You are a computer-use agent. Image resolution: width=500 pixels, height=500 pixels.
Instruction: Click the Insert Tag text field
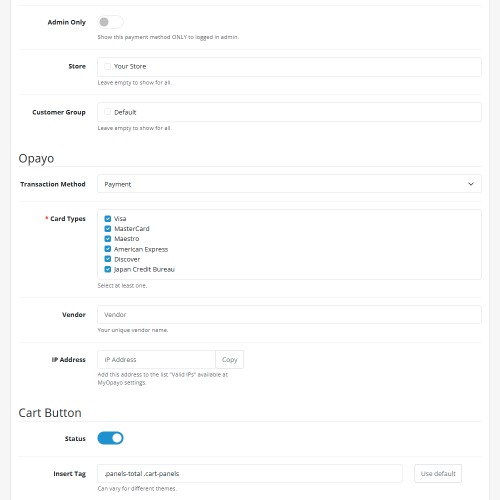(x=250, y=474)
